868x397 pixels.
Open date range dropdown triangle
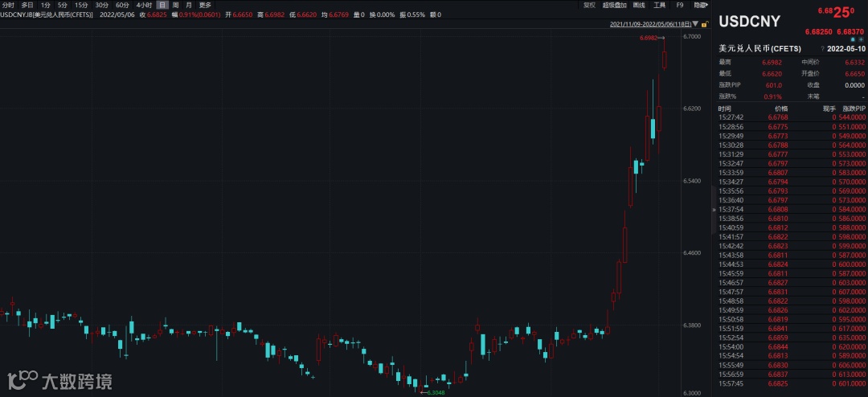click(695, 24)
